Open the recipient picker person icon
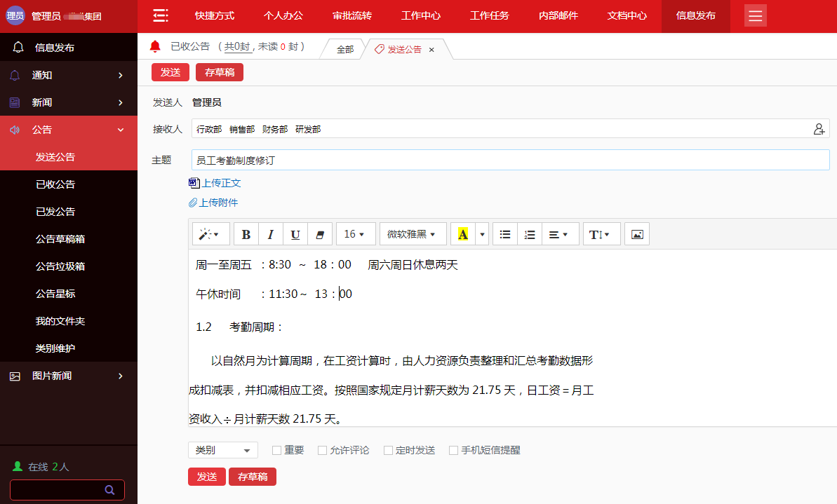837x504 pixels. point(818,128)
